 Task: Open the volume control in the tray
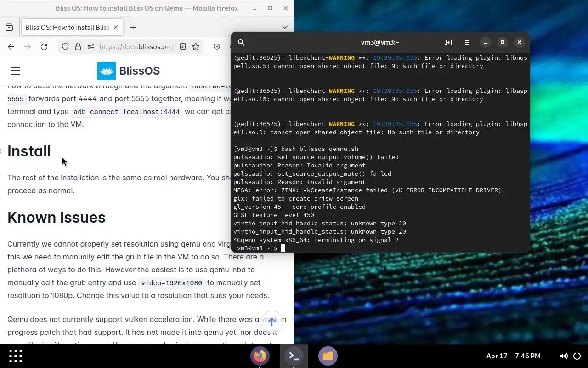pyautogui.click(x=564, y=356)
